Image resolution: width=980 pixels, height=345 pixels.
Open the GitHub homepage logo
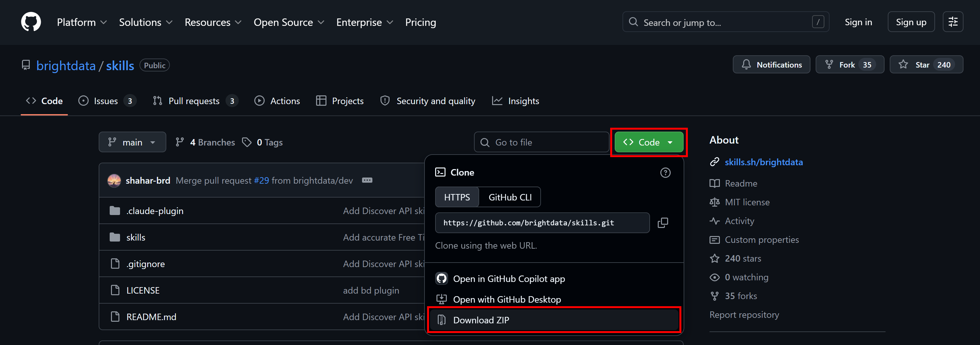pos(31,22)
